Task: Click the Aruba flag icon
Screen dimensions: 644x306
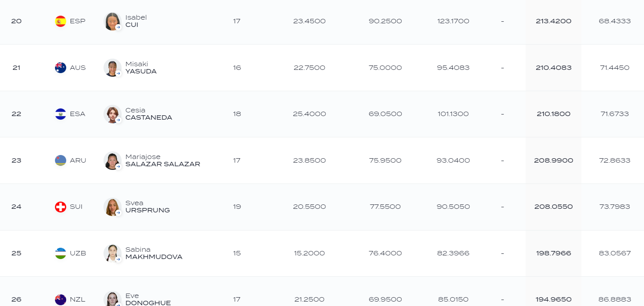Action: click(x=61, y=160)
